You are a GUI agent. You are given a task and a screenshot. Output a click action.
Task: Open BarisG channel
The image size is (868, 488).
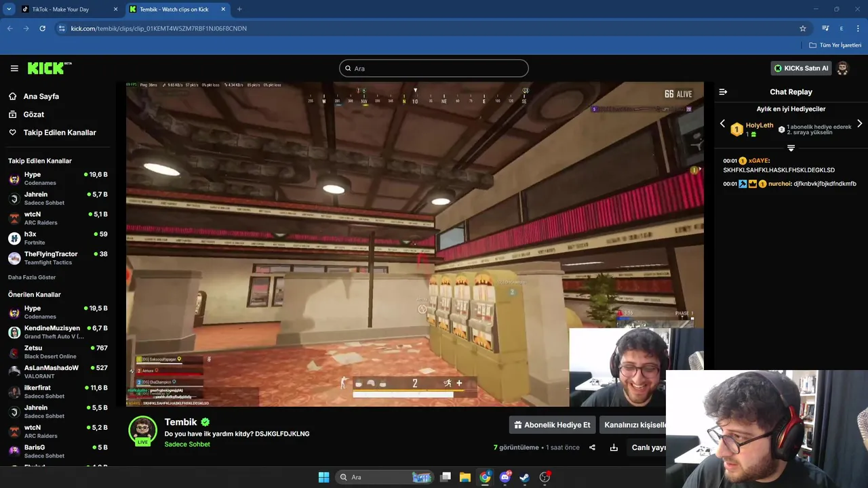[x=58, y=451]
